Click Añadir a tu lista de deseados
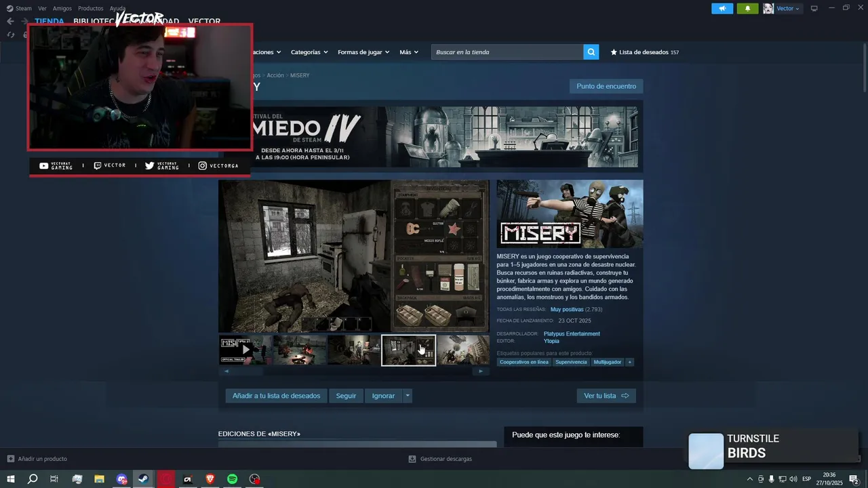The height and width of the screenshot is (488, 868). (276, 396)
